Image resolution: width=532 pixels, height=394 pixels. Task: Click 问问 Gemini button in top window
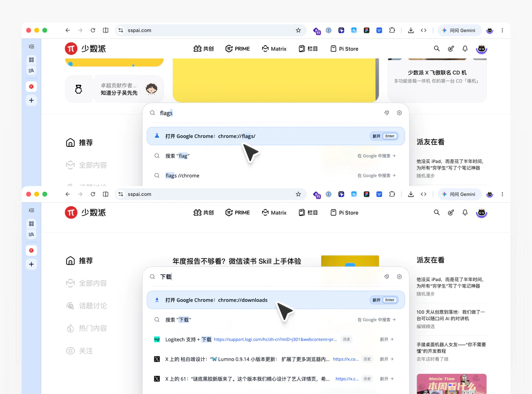click(x=459, y=30)
